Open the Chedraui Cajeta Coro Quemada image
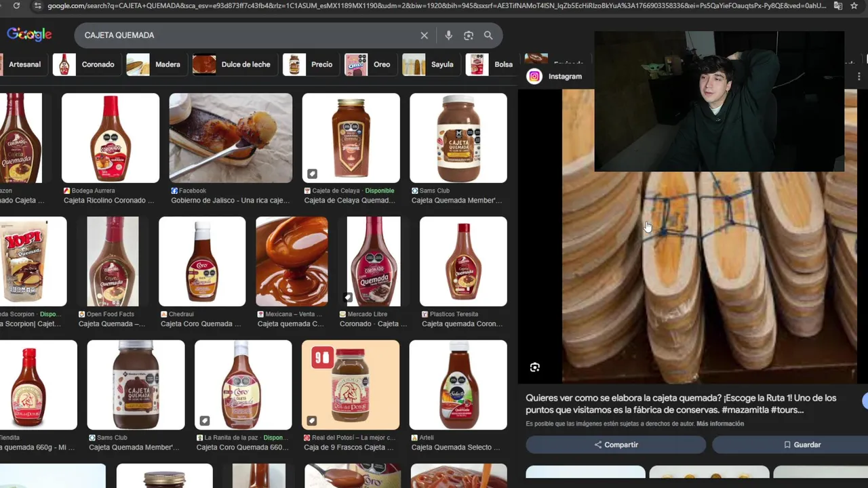868x488 pixels. [202, 262]
